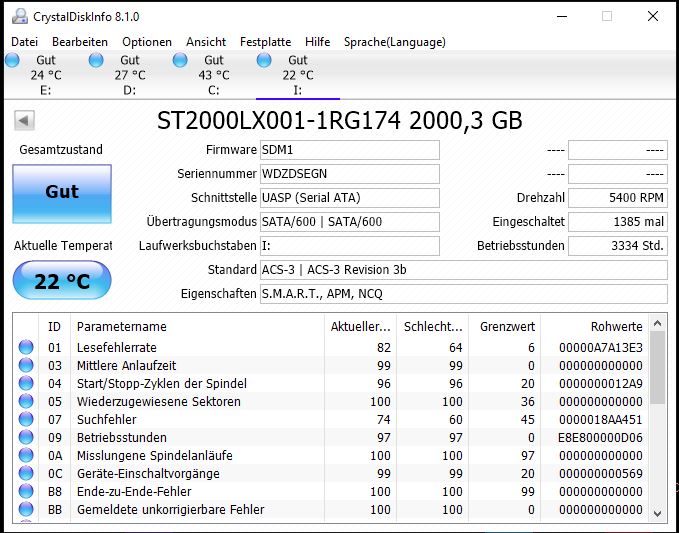Click status orb for Misslungene Spindelanläufe row

26,455
